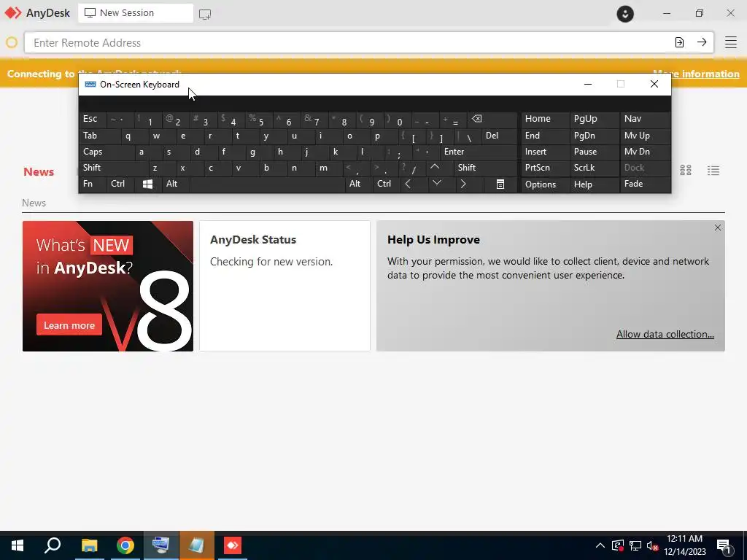The width and height of the screenshot is (747, 560).
Task: Select the News tab heading
Action: (39, 172)
